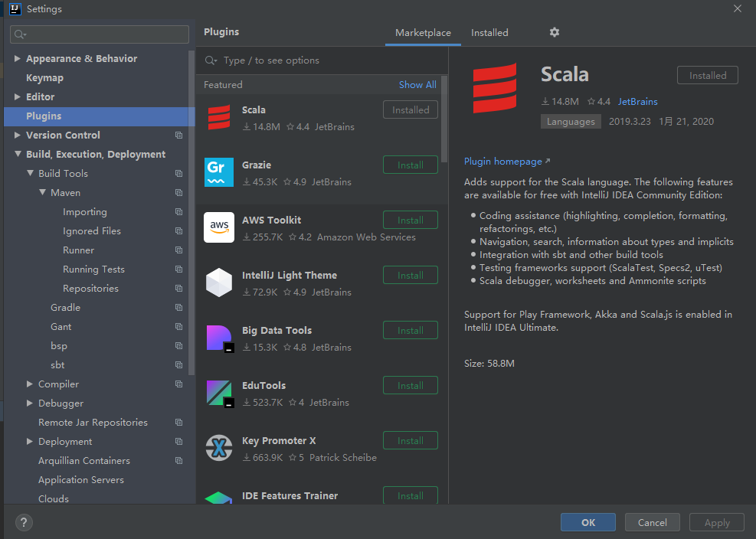The image size is (756, 539).
Task: Collapse Build, Execution, Deployment section
Action: tap(18, 154)
